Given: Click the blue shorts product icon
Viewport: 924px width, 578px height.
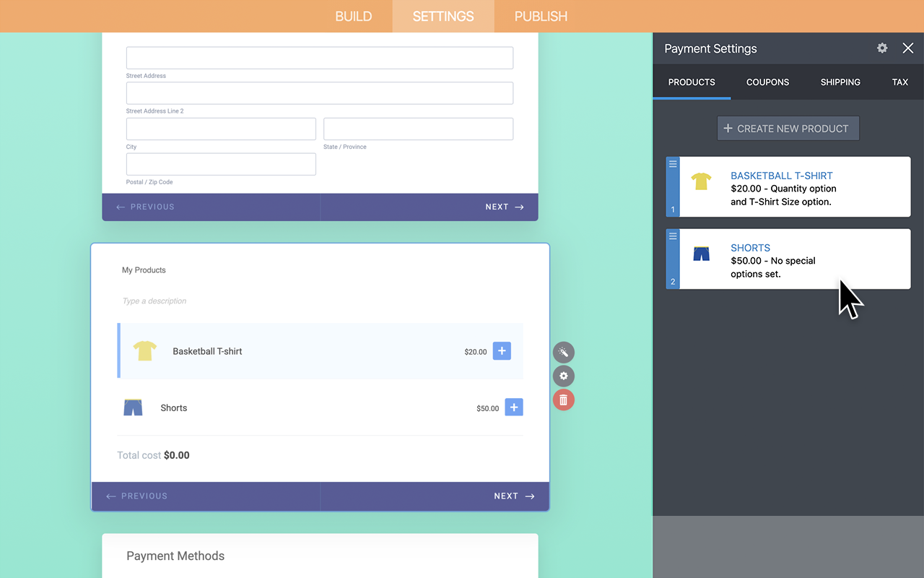Looking at the screenshot, I should coord(700,254).
